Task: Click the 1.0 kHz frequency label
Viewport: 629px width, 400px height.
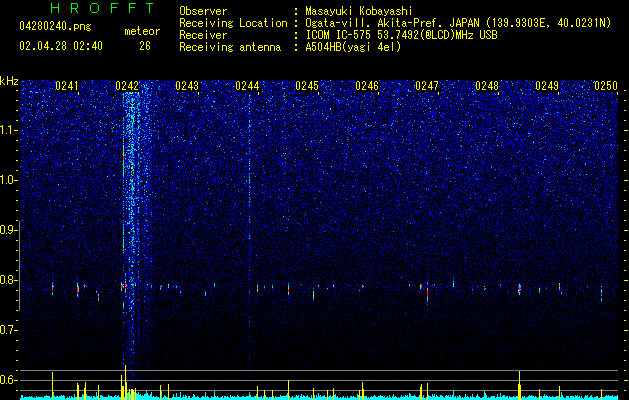Action: (8, 180)
